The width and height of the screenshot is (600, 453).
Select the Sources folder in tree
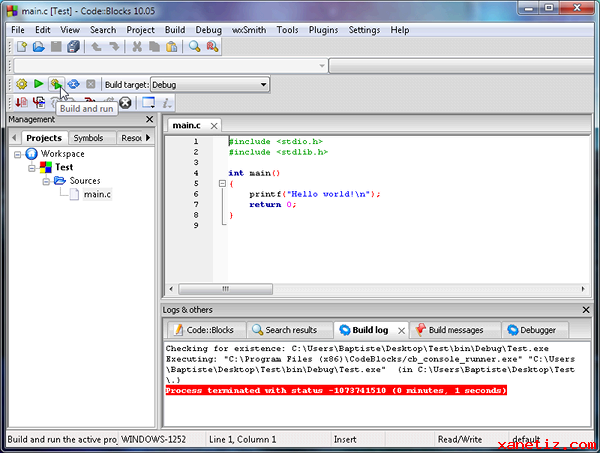pos(85,181)
